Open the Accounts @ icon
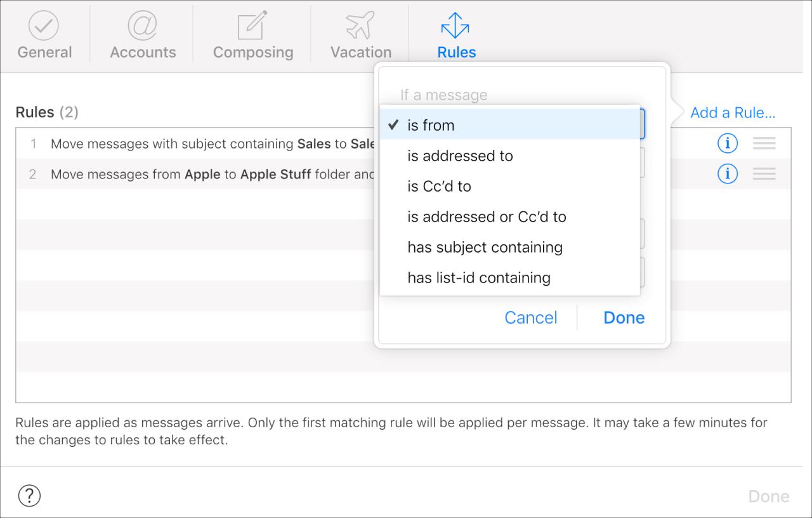Viewport: 812px width, 518px height. click(143, 25)
